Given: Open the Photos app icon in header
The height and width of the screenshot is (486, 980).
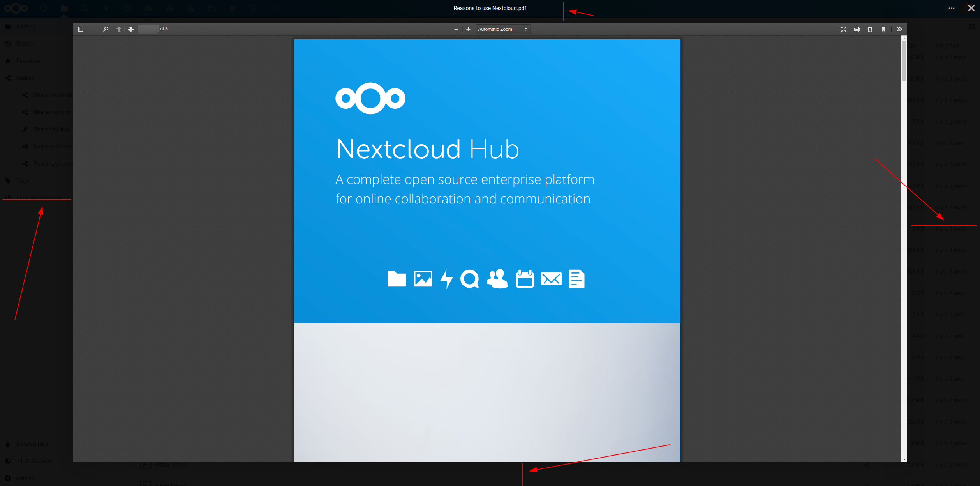Looking at the screenshot, I should click(x=85, y=8).
